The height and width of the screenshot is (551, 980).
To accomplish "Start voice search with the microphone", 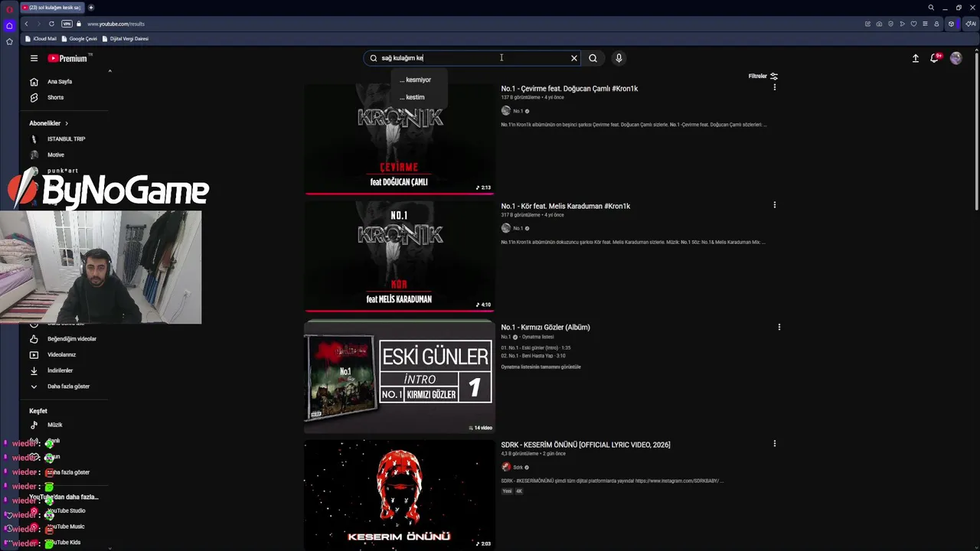I will pos(619,58).
